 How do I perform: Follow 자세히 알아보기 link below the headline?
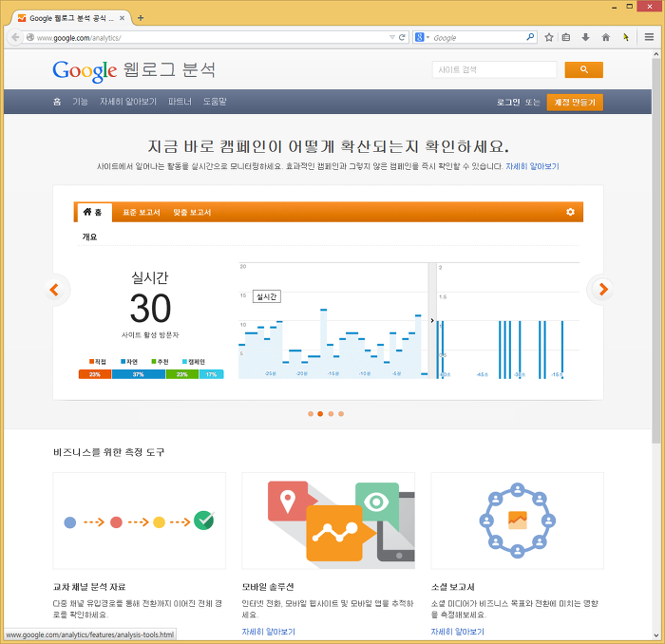click(532, 166)
